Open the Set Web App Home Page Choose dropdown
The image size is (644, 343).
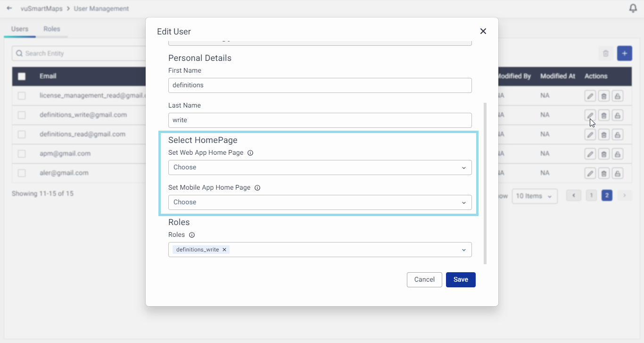[320, 167]
